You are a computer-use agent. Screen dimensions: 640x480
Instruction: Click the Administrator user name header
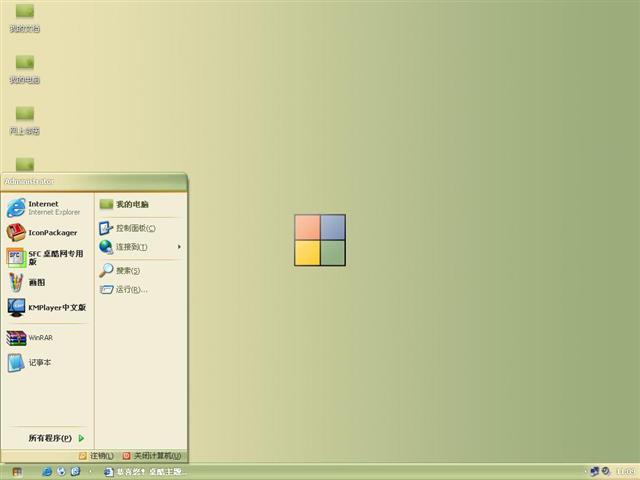tap(29, 181)
